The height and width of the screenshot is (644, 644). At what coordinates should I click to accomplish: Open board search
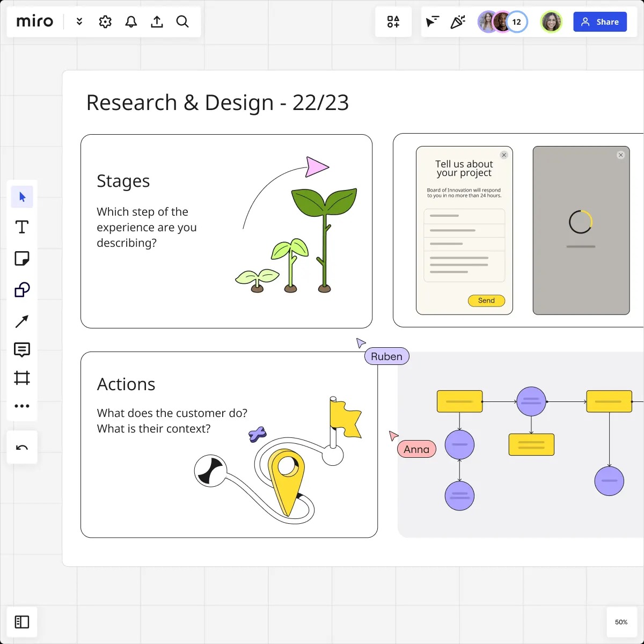tap(182, 21)
